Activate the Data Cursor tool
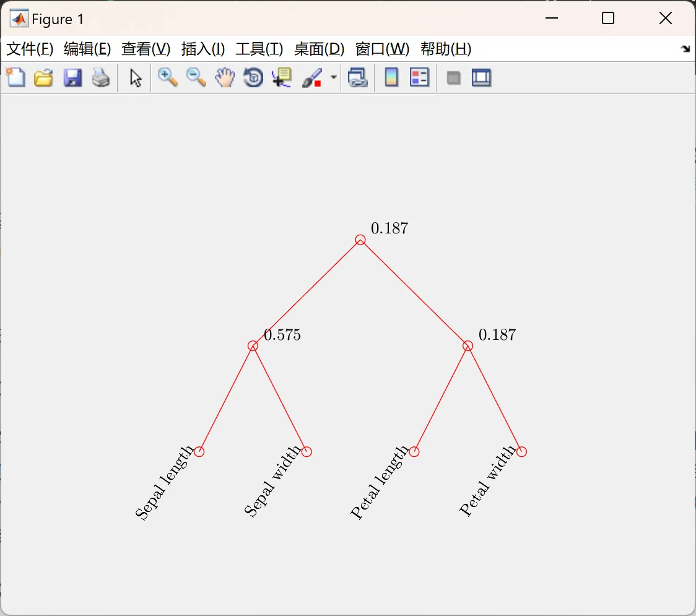Image resolution: width=696 pixels, height=616 pixels. click(282, 77)
